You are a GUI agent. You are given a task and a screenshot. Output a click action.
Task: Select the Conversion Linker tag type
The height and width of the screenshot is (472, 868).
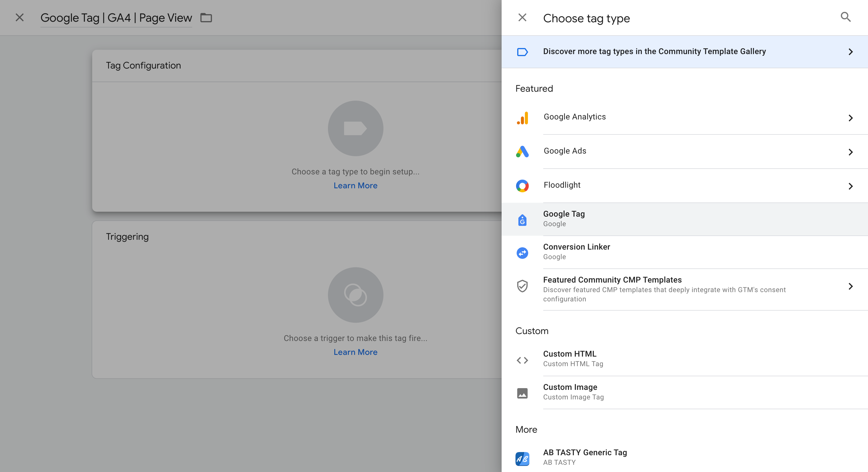[685, 252]
